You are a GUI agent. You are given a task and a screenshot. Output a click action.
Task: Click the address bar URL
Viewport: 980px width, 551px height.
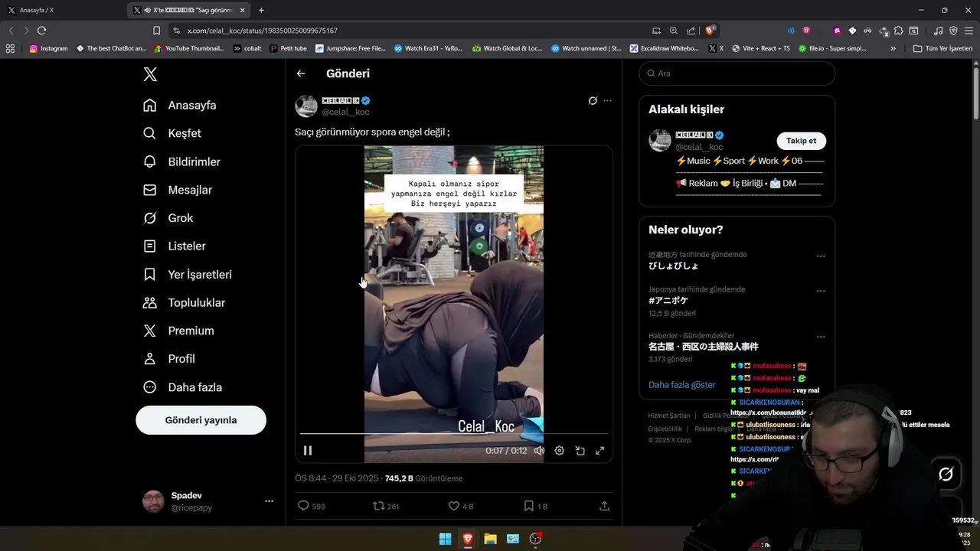coord(263,31)
